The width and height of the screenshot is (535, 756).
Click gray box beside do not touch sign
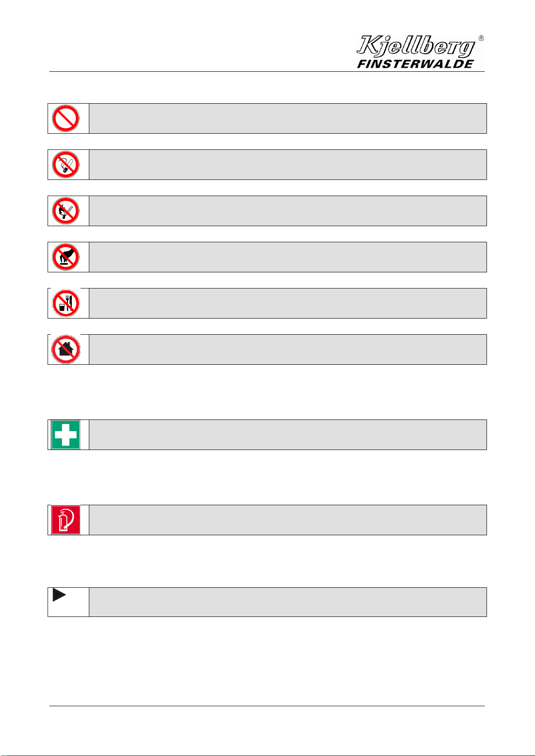[x=288, y=257]
